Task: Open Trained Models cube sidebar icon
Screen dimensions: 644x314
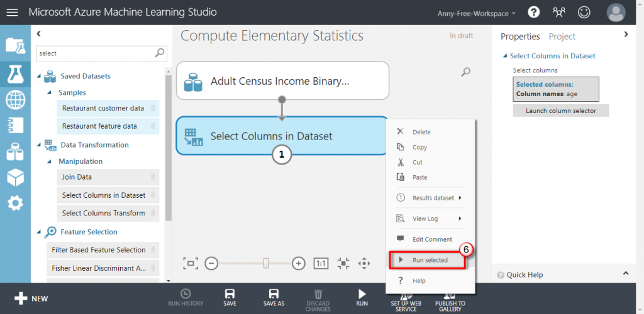Action: pos(15,178)
